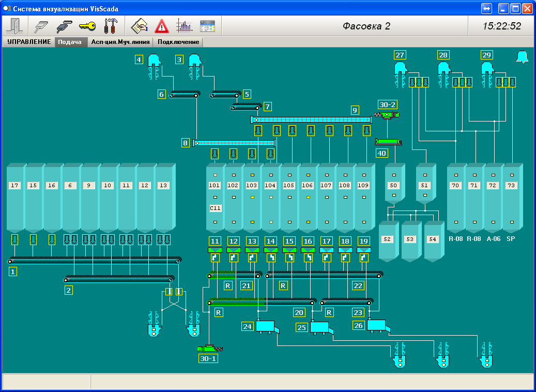Screen dimensions: 536x392
Task: Switch to the Подача tab
Action: tap(70, 42)
